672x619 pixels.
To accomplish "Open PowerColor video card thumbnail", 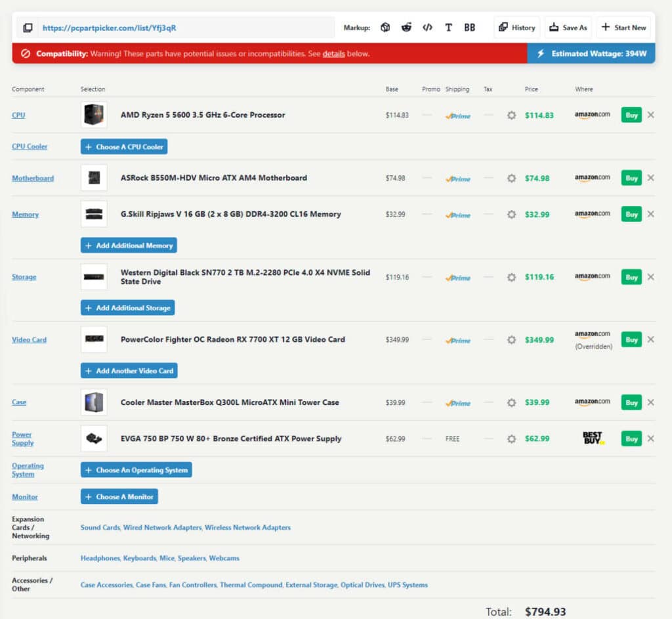I will coord(94,339).
